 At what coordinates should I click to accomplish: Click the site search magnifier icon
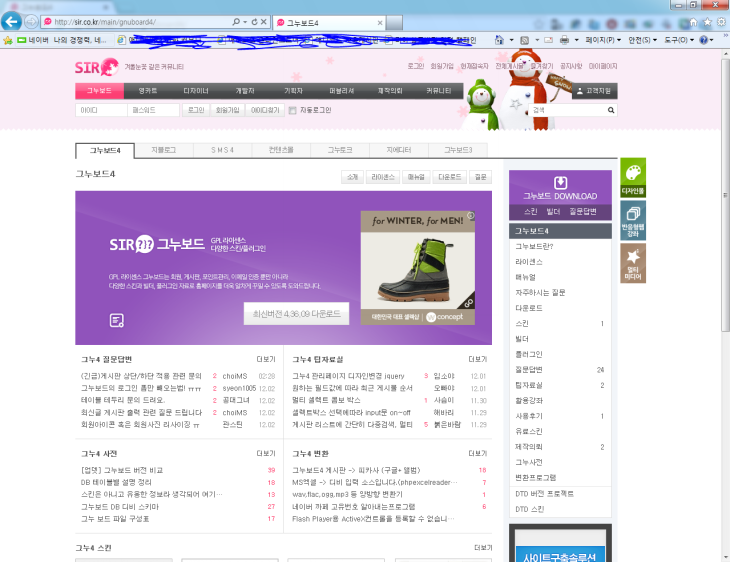611,110
